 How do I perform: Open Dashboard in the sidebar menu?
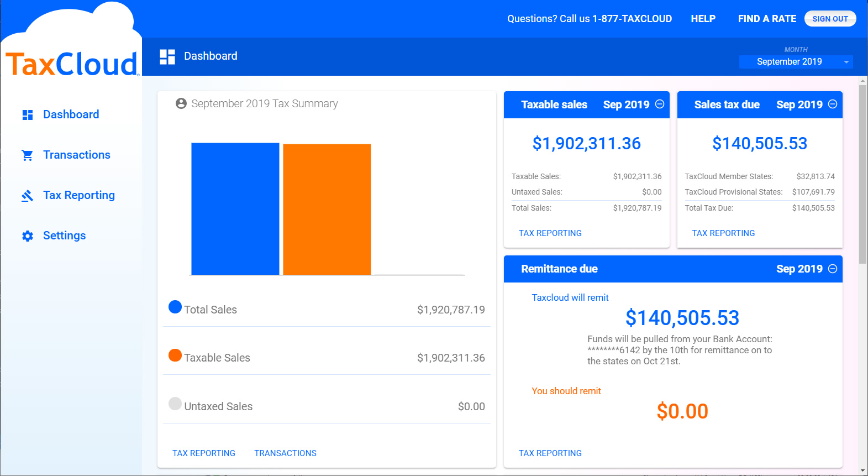coord(71,114)
